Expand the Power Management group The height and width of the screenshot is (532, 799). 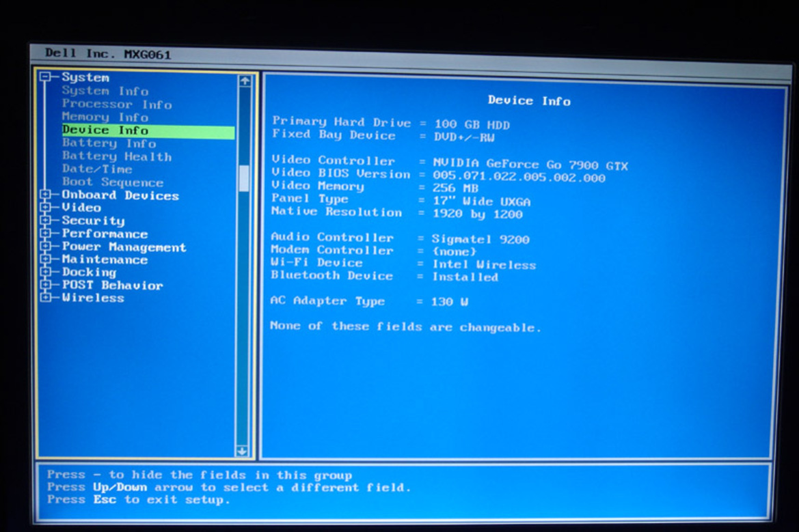(46, 247)
